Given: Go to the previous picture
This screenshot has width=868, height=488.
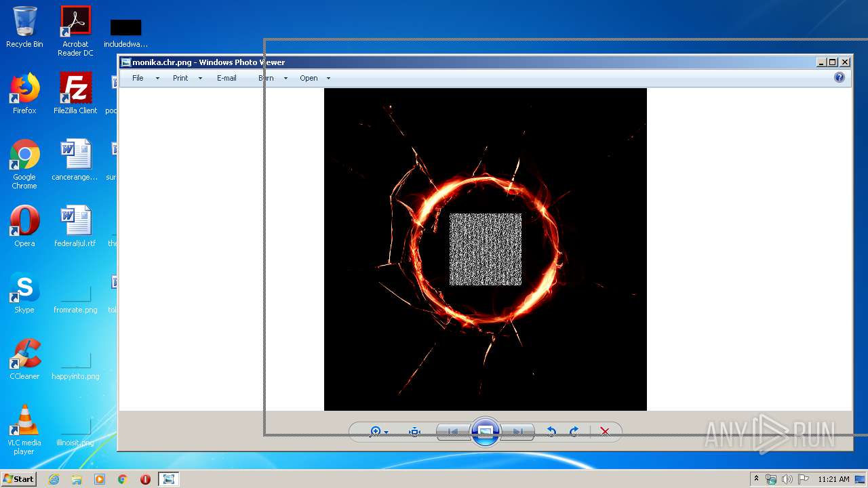Looking at the screenshot, I should point(452,432).
